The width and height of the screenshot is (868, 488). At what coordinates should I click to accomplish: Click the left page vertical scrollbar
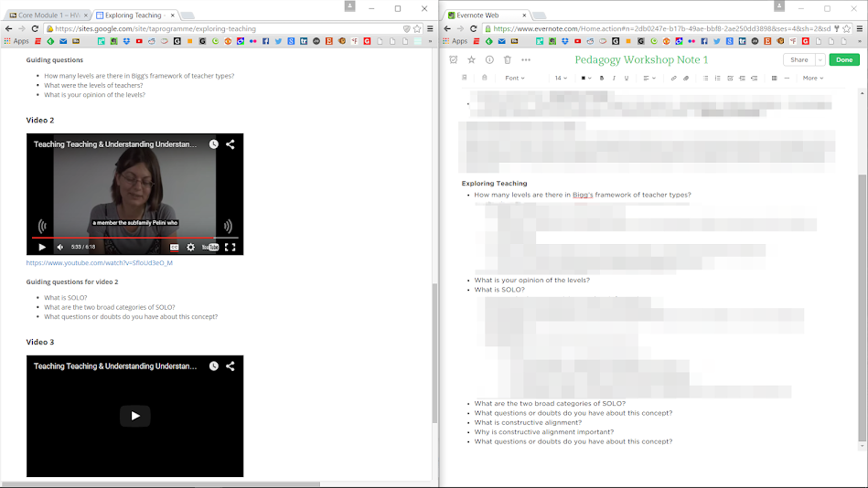click(434, 353)
